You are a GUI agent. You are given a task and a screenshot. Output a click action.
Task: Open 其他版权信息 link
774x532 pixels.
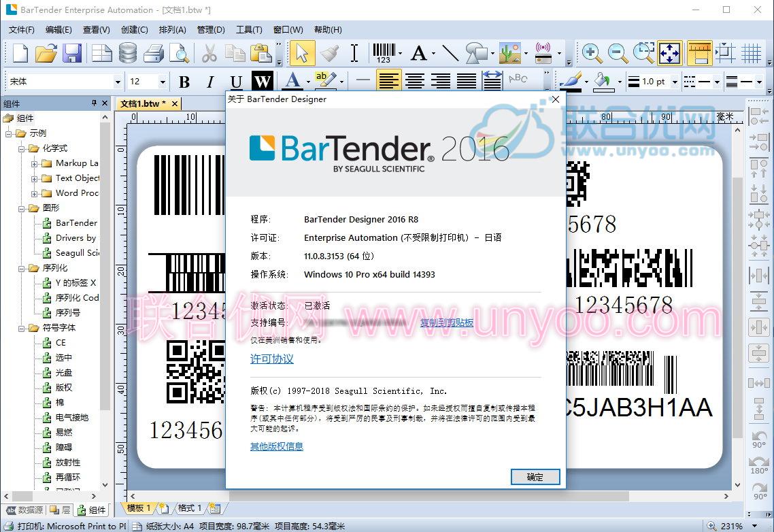click(276, 446)
